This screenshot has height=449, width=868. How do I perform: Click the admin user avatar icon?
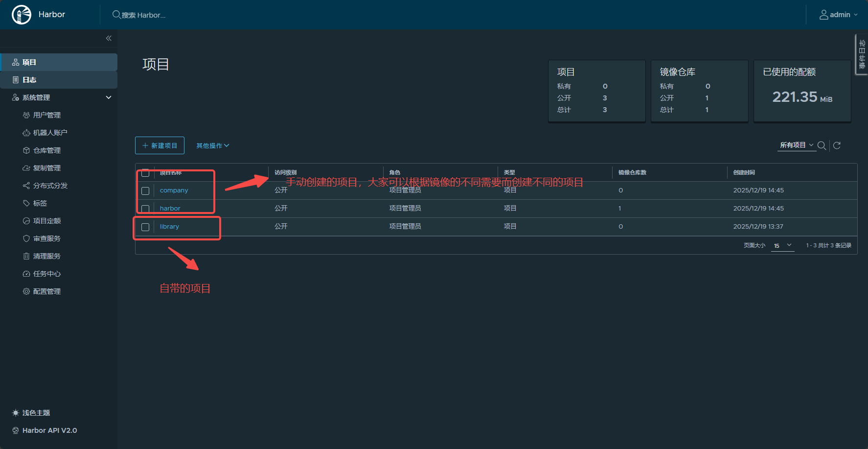[824, 15]
